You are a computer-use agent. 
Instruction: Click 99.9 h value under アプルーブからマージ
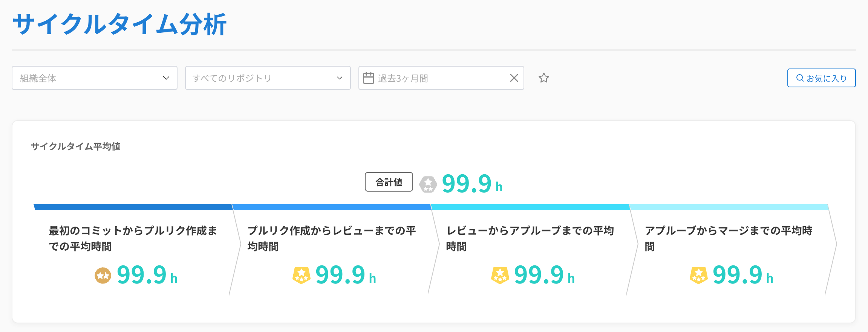(x=743, y=275)
